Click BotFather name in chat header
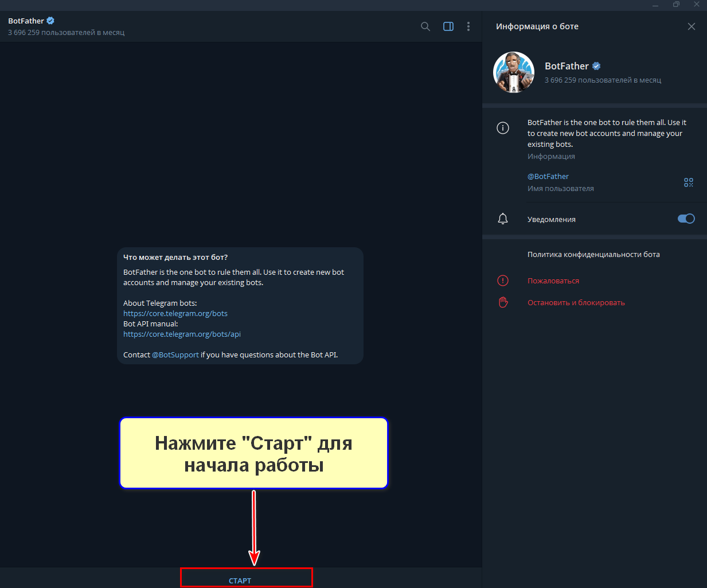Image resolution: width=707 pixels, height=588 pixels. pos(26,21)
